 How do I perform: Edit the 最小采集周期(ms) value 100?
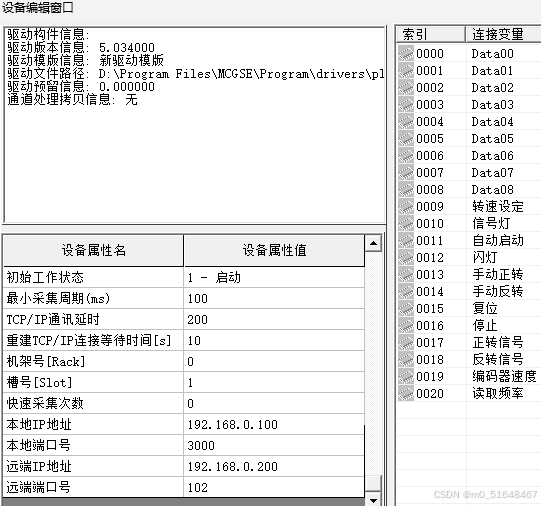pyautogui.click(x=274, y=298)
